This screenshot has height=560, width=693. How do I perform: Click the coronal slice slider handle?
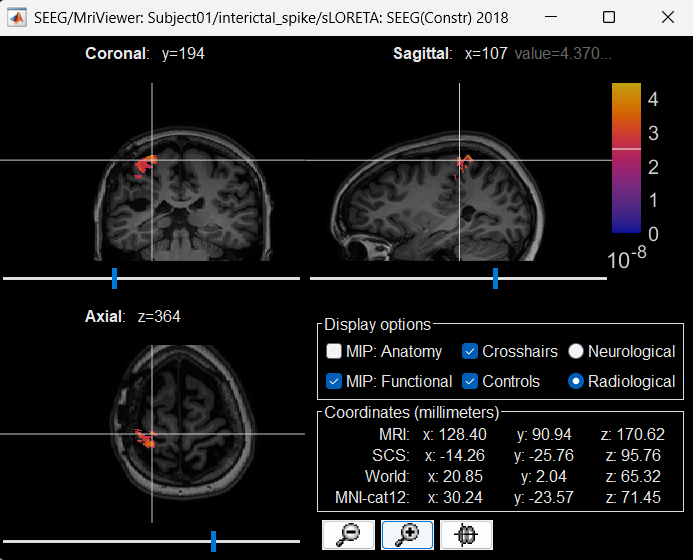point(114,277)
